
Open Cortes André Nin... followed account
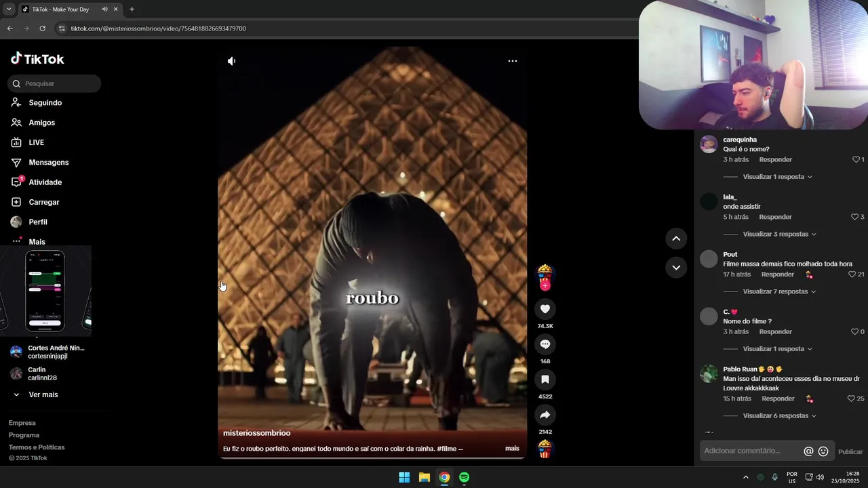47,352
